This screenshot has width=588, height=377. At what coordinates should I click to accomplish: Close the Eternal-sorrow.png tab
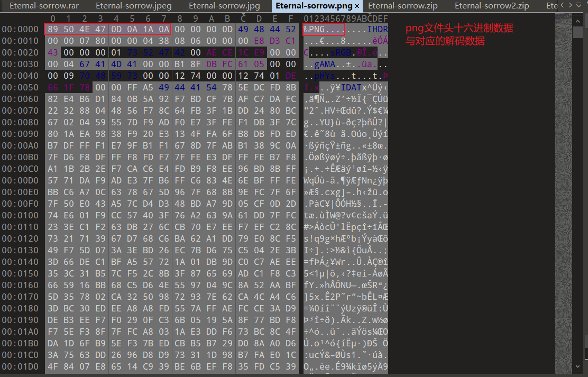356,6
